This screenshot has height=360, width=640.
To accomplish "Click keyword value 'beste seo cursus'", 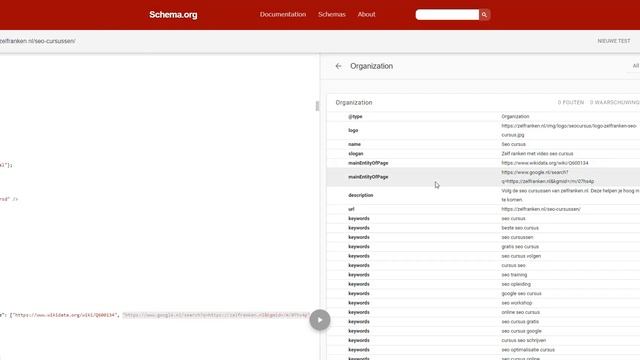I will click(520, 228).
